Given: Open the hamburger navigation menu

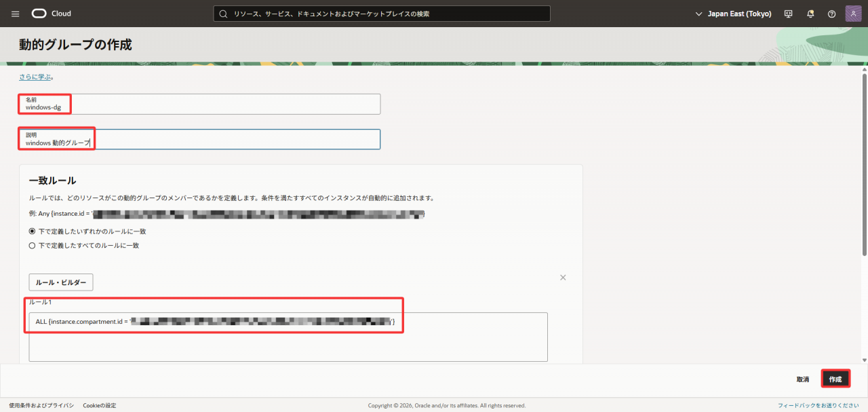Looking at the screenshot, I should click(16, 14).
